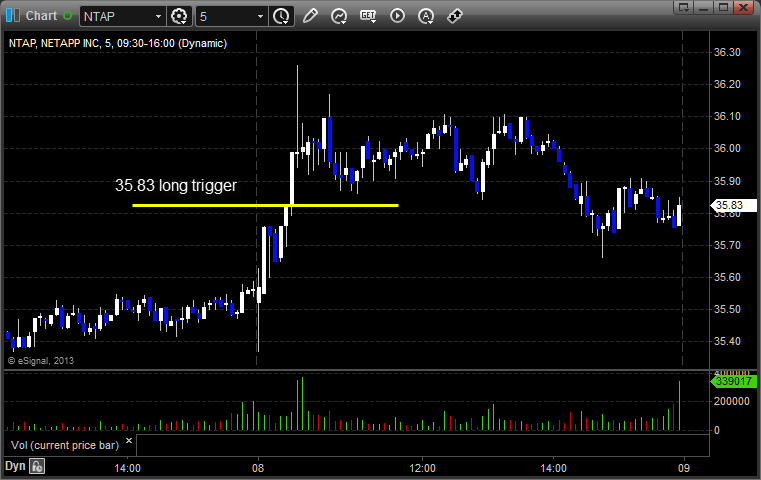Click the 08 date axis label

[x=258, y=468]
